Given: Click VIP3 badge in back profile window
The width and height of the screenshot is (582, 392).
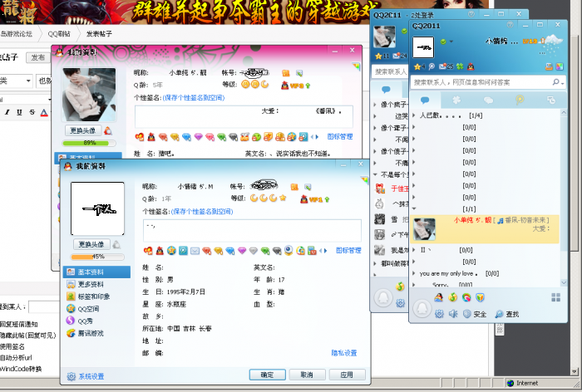Looking at the screenshot, I should (x=295, y=86).
